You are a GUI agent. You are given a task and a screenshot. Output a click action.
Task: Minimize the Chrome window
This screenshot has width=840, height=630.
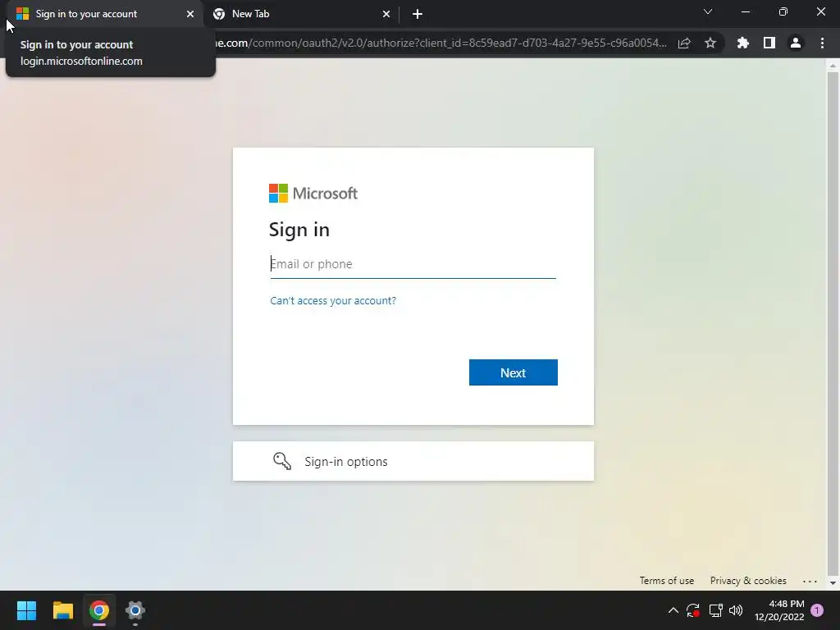(745, 11)
